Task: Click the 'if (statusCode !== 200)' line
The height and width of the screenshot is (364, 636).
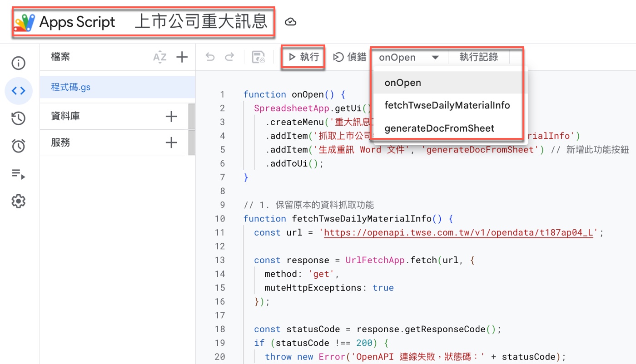Action: [x=321, y=343]
